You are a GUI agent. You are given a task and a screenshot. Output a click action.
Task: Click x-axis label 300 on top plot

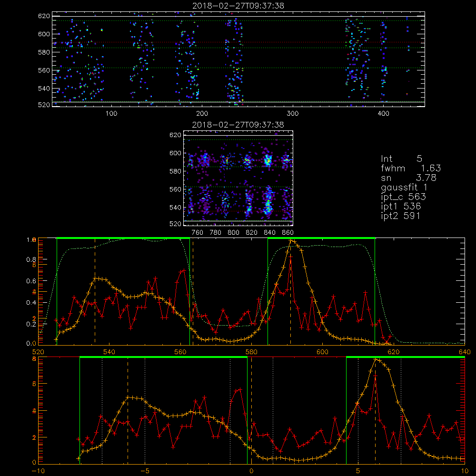(x=293, y=114)
